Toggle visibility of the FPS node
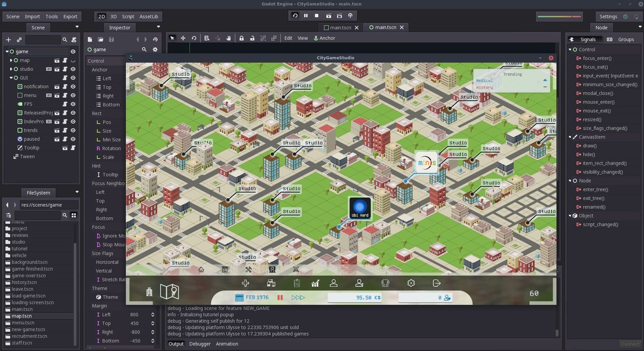Image resolution: width=644 pixels, height=351 pixels. (73, 104)
